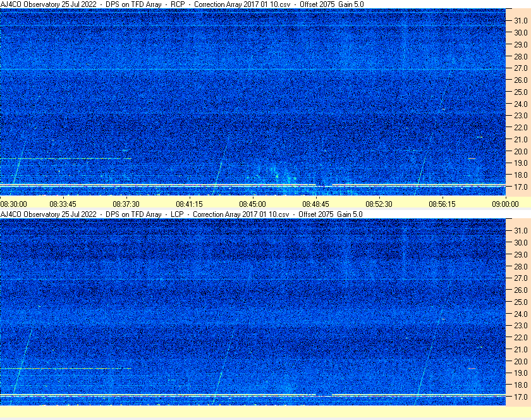Click the 27.0 frequency label on RCP plot
Screen dimensions: 531x420
point(521,68)
